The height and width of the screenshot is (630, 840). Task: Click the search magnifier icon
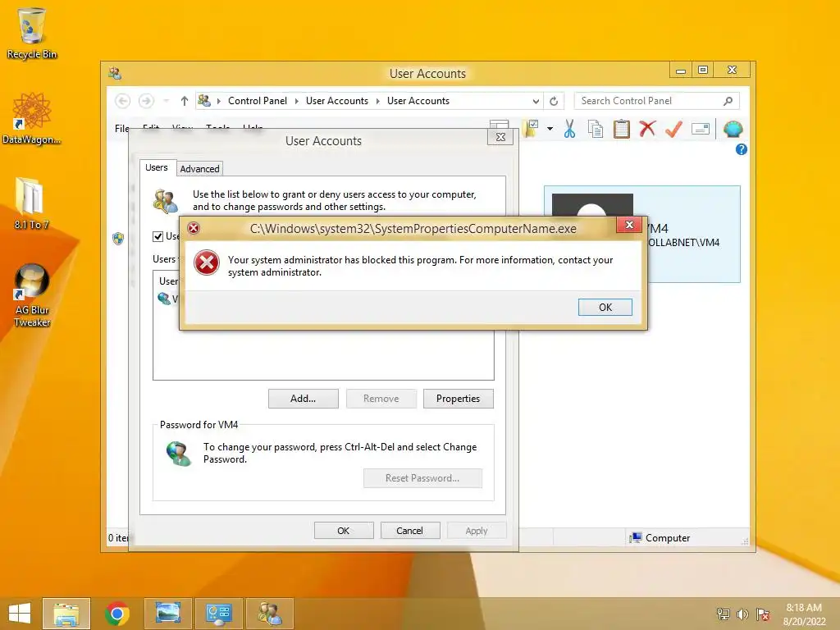[x=728, y=101]
